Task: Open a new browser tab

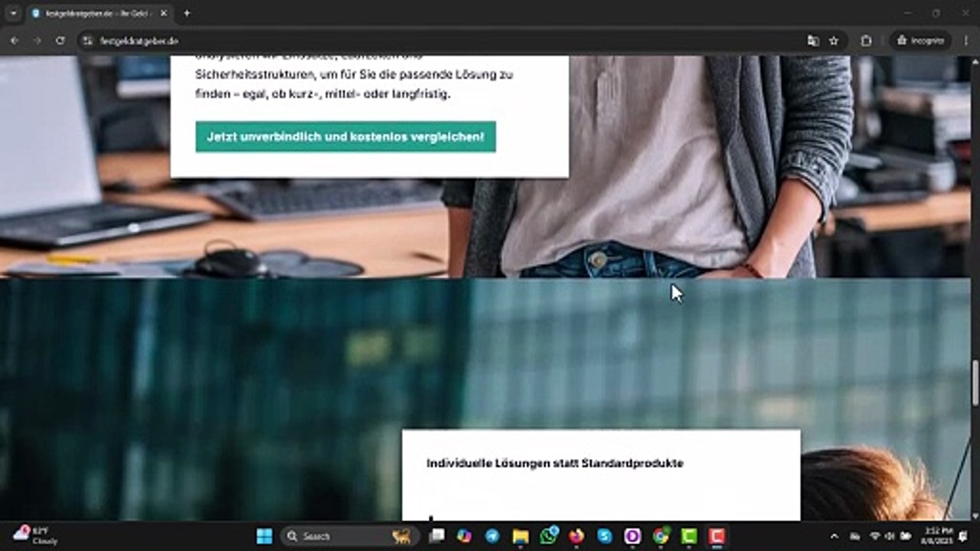Action: pos(187,13)
